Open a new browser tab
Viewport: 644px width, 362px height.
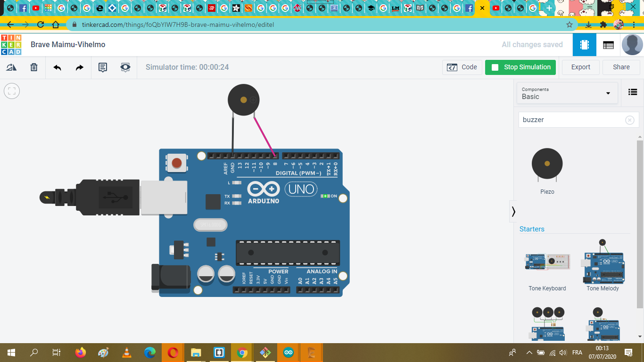pos(549,8)
